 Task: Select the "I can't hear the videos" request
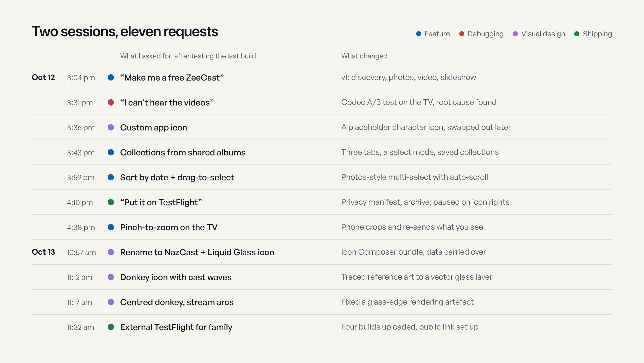coord(167,102)
